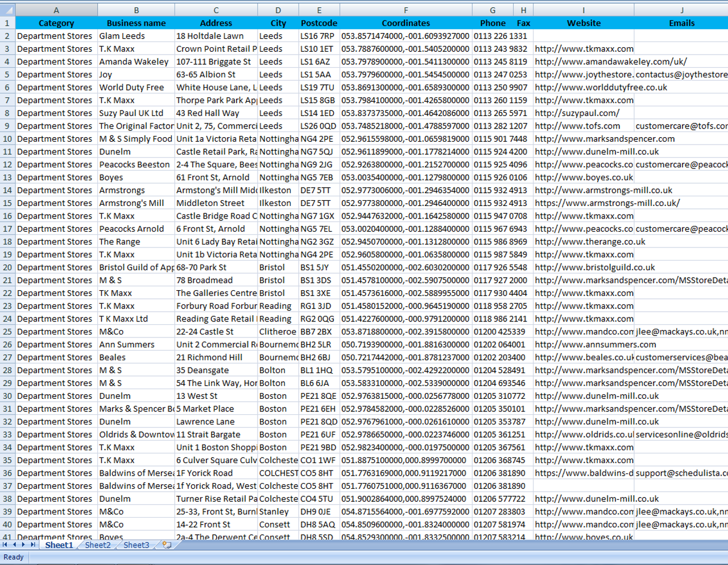Switch to the Sheet1 tab
This screenshot has height=565, width=728.
(59, 545)
